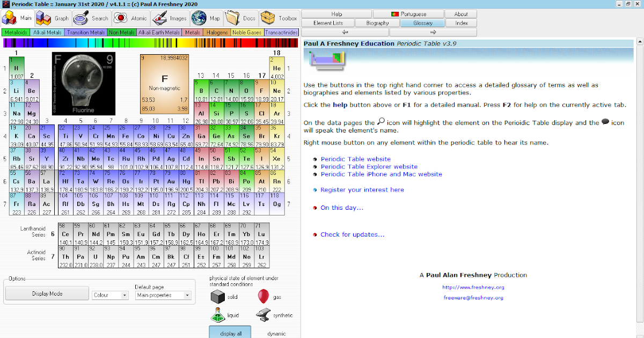644x338 pixels.
Task: Toggle the liquid flask state filter
Action: [218, 315]
